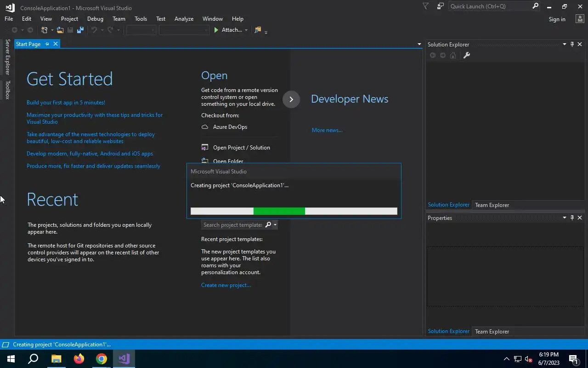Click Develop modern Android and iOS apps link
The image size is (588, 368).
click(x=90, y=154)
